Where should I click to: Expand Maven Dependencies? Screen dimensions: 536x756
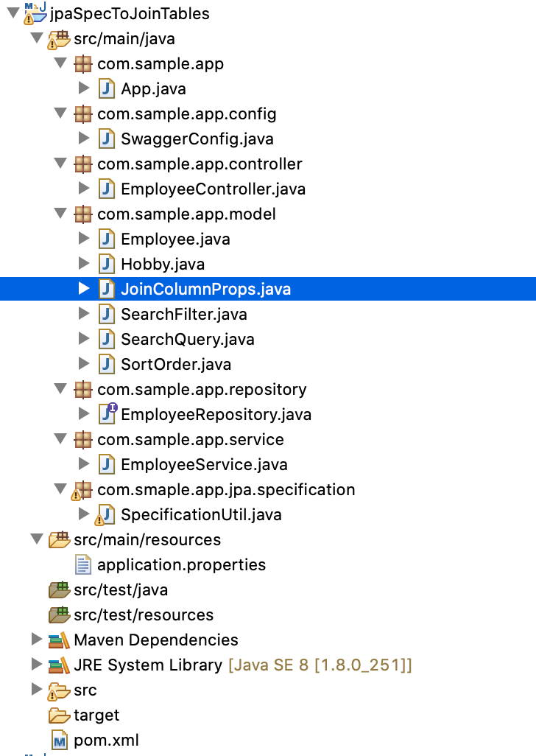pyautogui.click(x=36, y=640)
